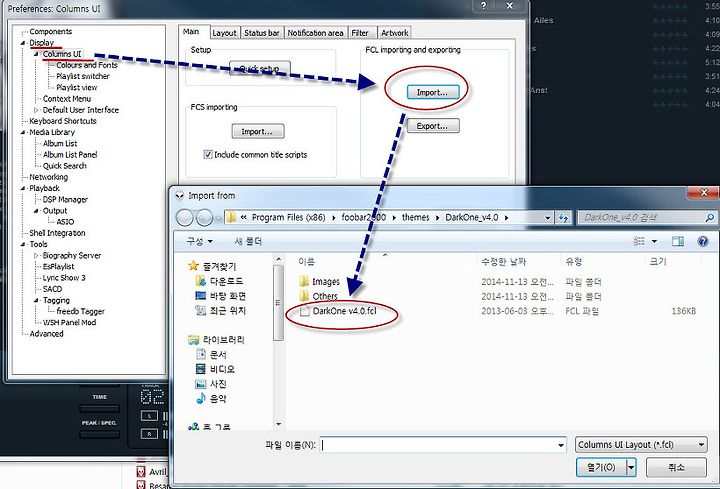Toggle the preview pane icon
720x489 pixels.
(x=677, y=241)
